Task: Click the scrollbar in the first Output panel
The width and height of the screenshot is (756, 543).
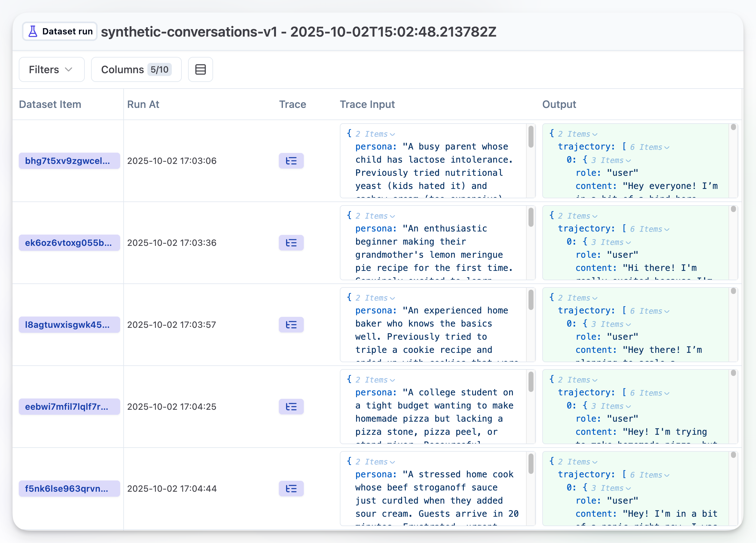Action: (x=733, y=127)
